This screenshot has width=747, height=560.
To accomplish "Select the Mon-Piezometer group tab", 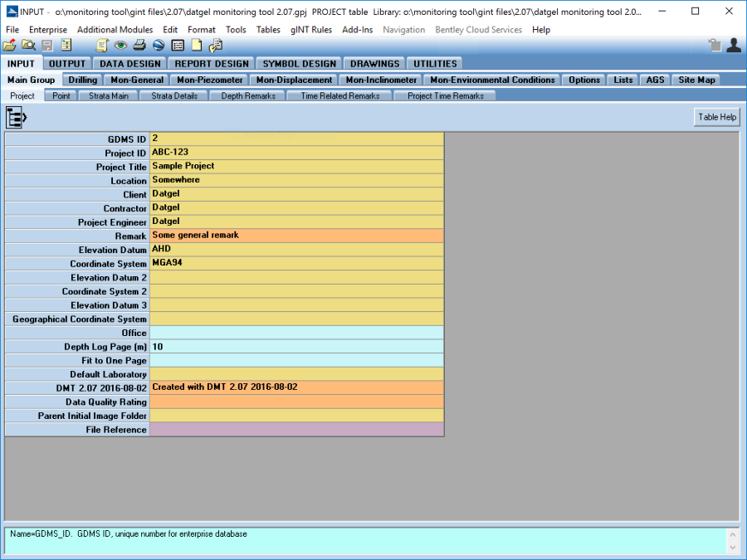I will pyautogui.click(x=210, y=80).
